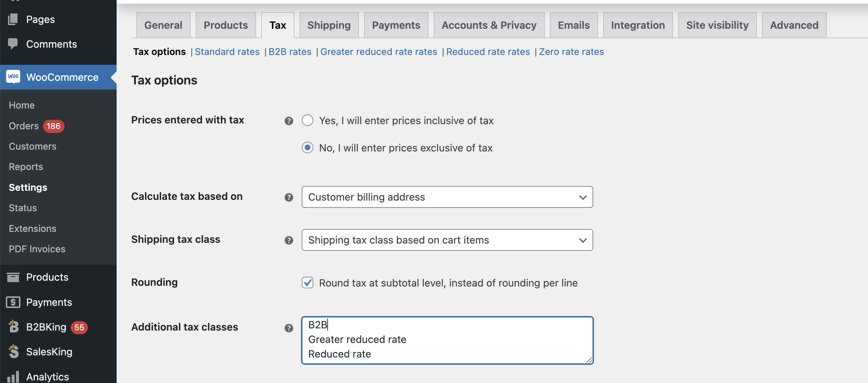Open the Greater reduced rate rates link
The height and width of the screenshot is (383, 868).
click(379, 52)
